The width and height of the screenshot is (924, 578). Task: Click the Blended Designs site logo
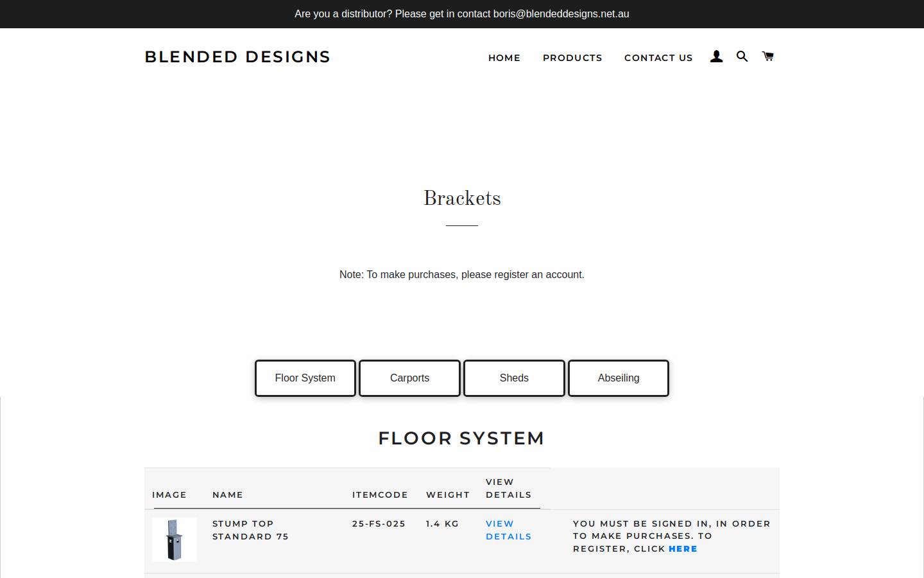click(237, 57)
